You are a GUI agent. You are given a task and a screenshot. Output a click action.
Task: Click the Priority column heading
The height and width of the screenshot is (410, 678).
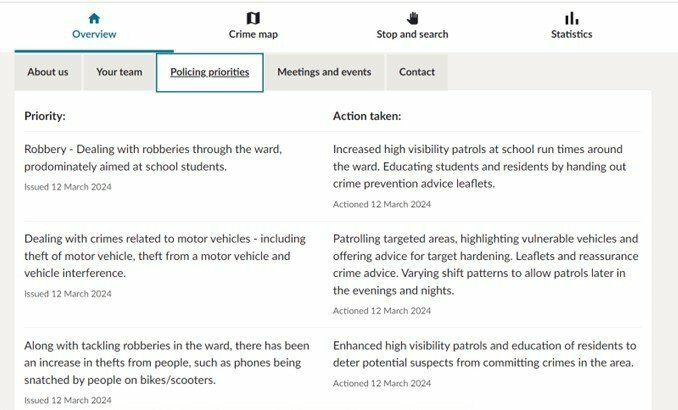click(x=45, y=116)
